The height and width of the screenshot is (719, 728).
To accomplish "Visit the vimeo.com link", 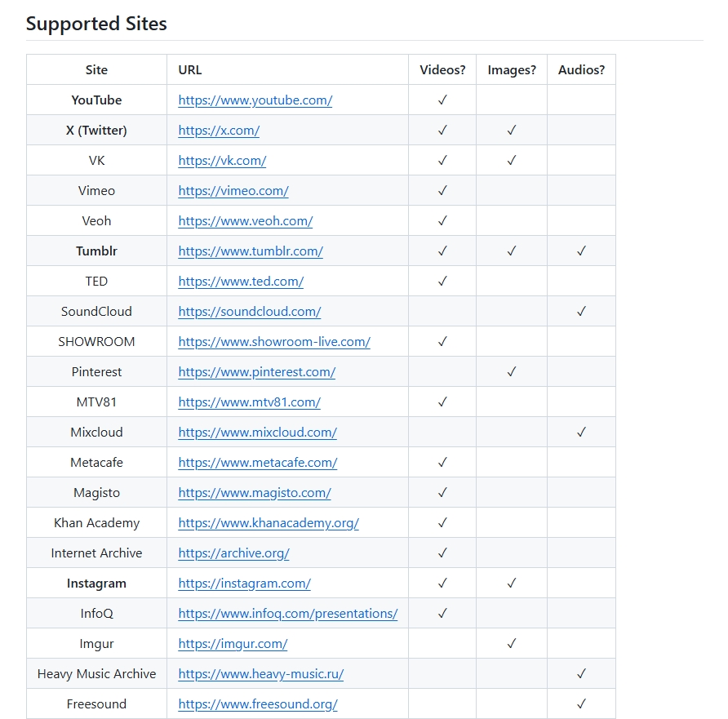I will (233, 191).
